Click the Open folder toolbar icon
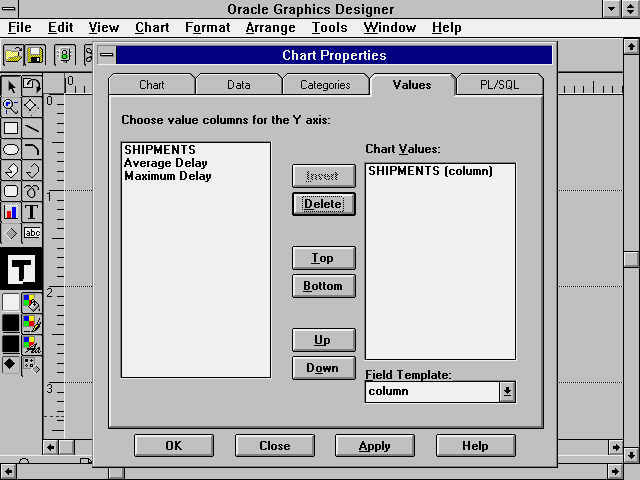Viewport: 640px width, 480px height. coord(13,55)
